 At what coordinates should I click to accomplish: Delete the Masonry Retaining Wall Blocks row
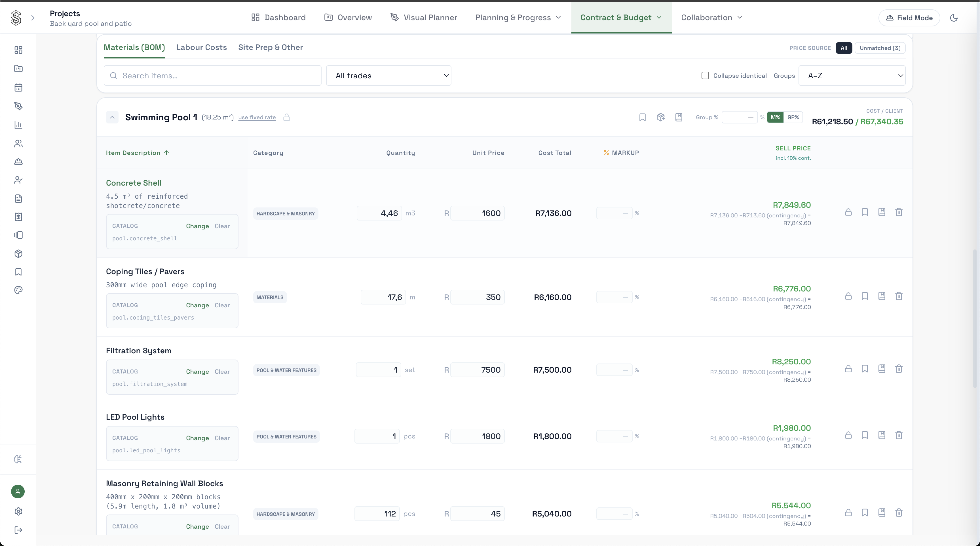(899, 513)
